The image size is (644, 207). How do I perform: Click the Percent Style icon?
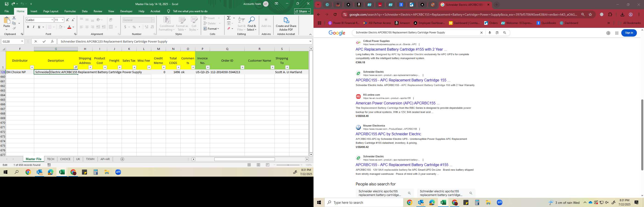pyautogui.click(x=134, y=27)
